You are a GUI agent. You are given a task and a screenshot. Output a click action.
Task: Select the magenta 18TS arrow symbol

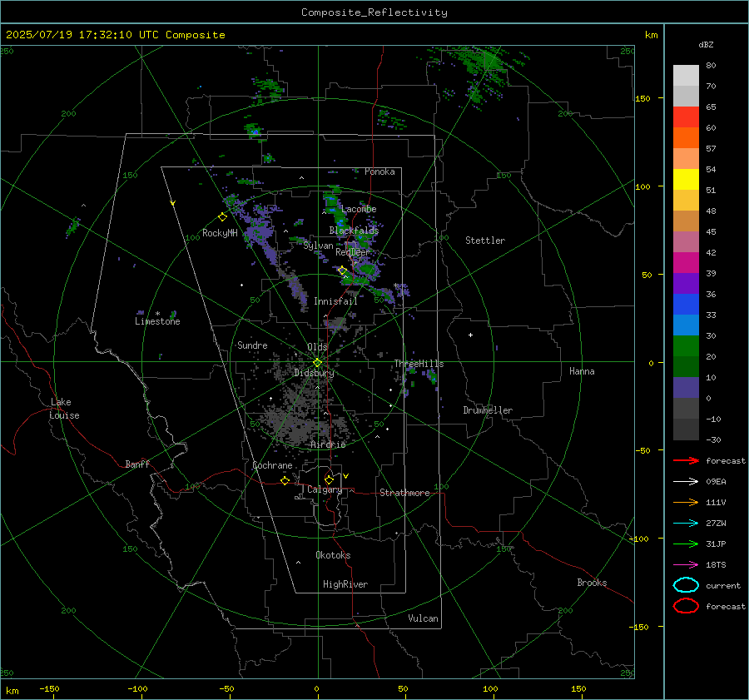[x=686, y=565]
